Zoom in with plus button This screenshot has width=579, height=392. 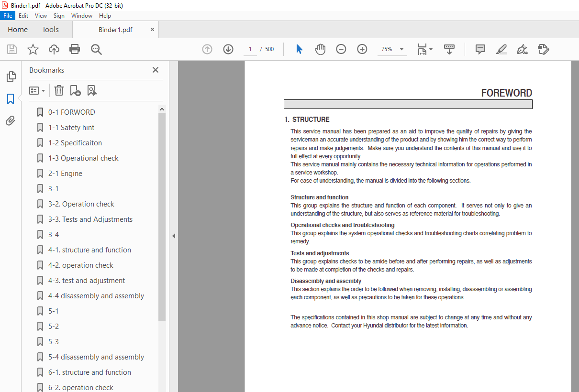(x=362, y=49)
